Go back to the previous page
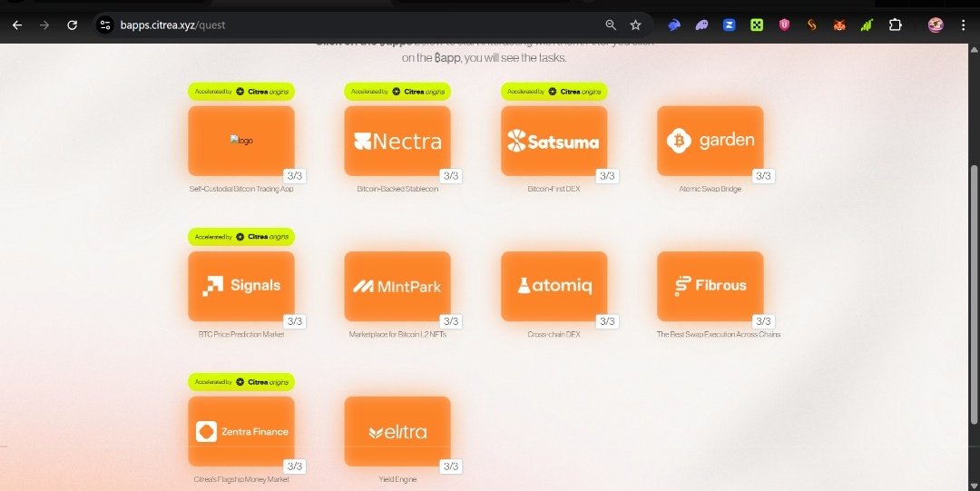The image size is (980, 491). (17, 25)
